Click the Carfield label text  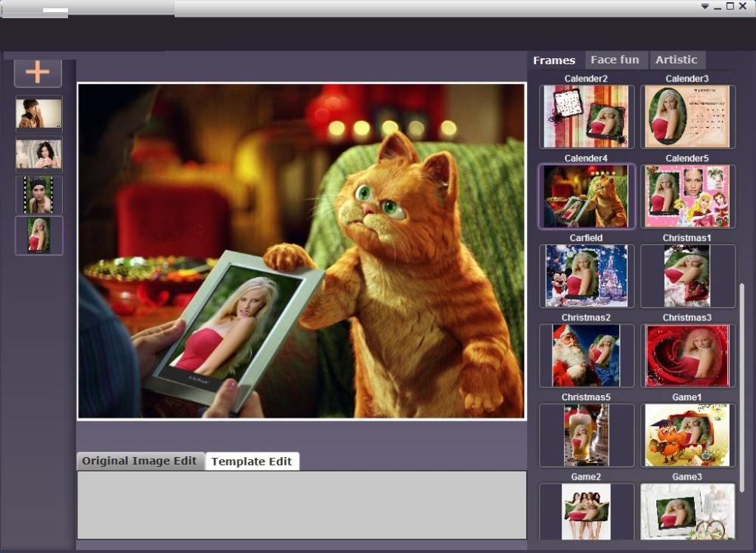pos(586,238)
